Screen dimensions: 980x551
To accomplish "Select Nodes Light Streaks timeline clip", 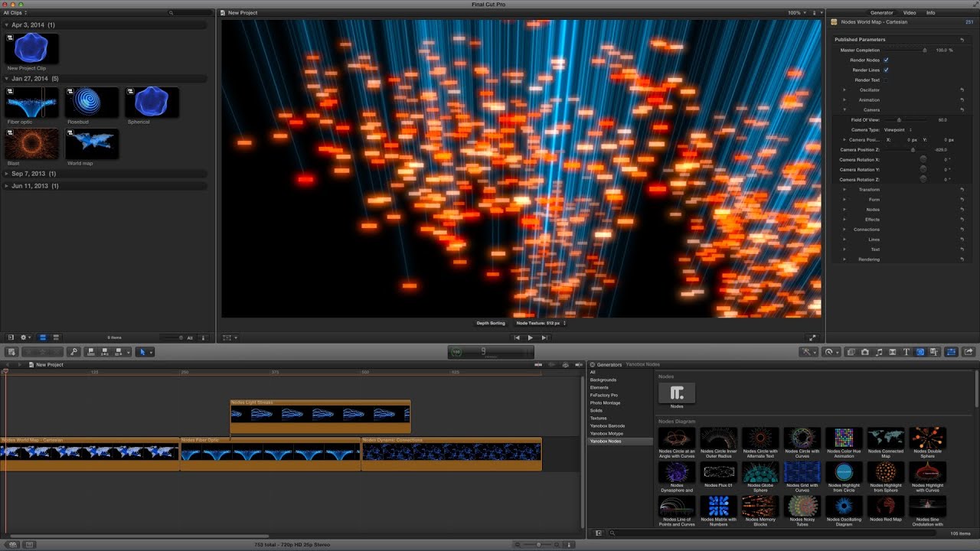I will click(x=321, y=417).
